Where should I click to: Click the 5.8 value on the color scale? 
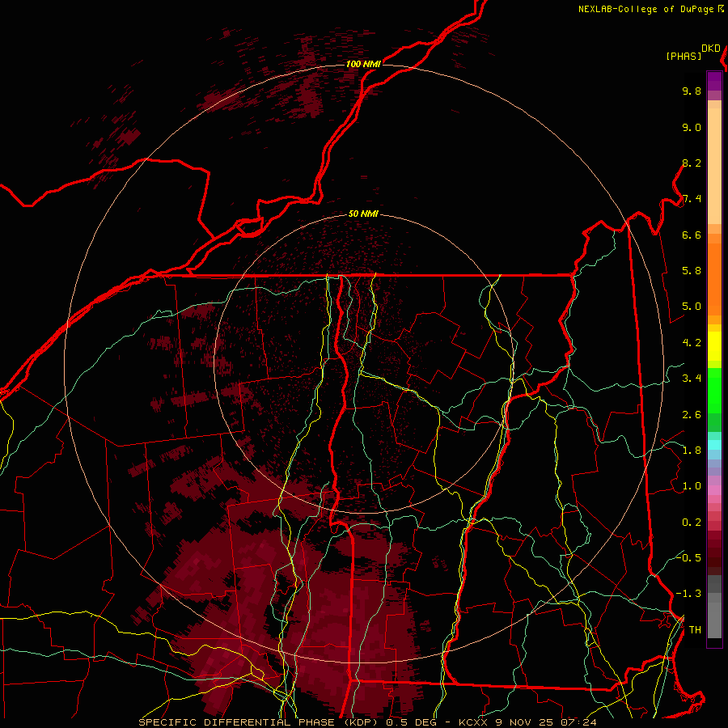692,271
